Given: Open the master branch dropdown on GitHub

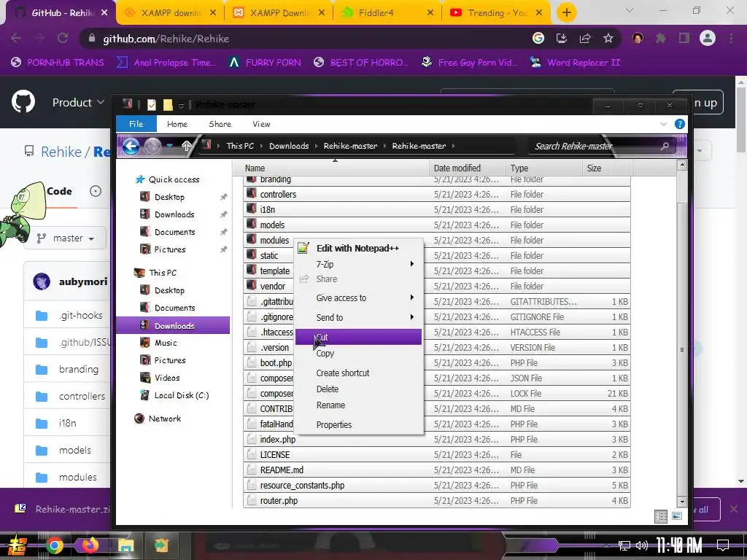Looking at the screenshot, I should coord(66,238).
